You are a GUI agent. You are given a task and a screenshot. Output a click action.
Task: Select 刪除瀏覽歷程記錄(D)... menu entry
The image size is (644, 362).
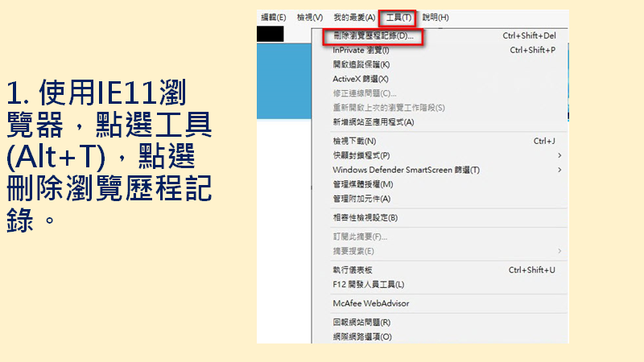pyautogui.click(x=373, y=36)
